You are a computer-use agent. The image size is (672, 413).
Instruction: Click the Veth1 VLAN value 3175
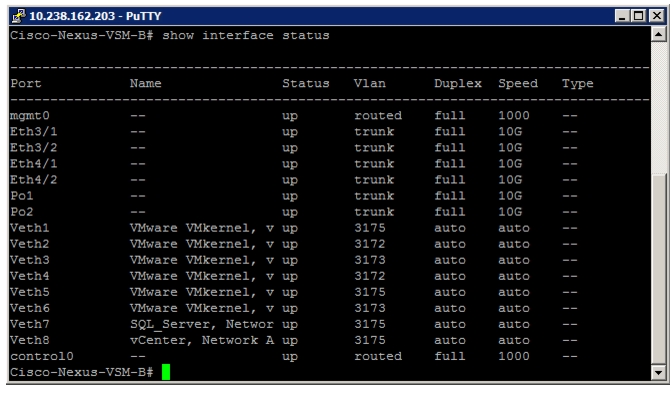[x=370, y=228]
